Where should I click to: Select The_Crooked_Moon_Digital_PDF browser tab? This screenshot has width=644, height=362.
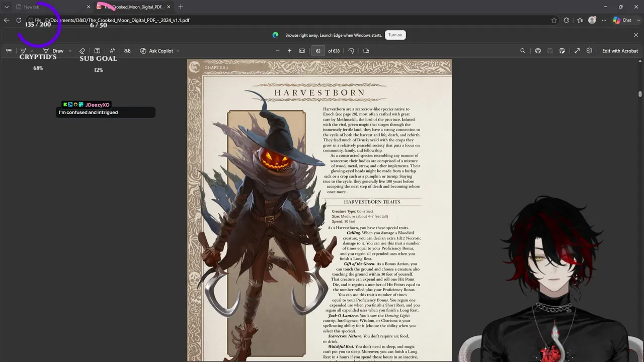click(134, 7)
